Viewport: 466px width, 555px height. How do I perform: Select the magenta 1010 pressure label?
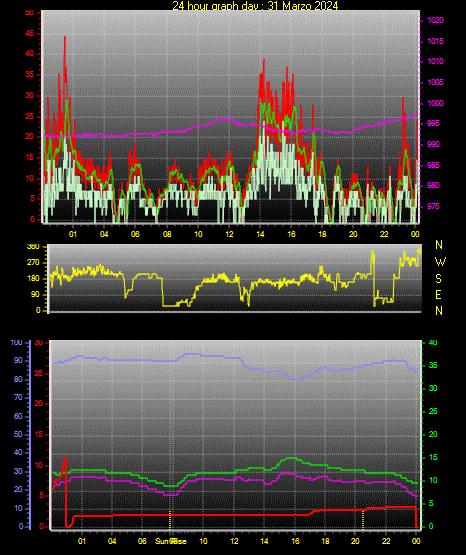(435, 62)
